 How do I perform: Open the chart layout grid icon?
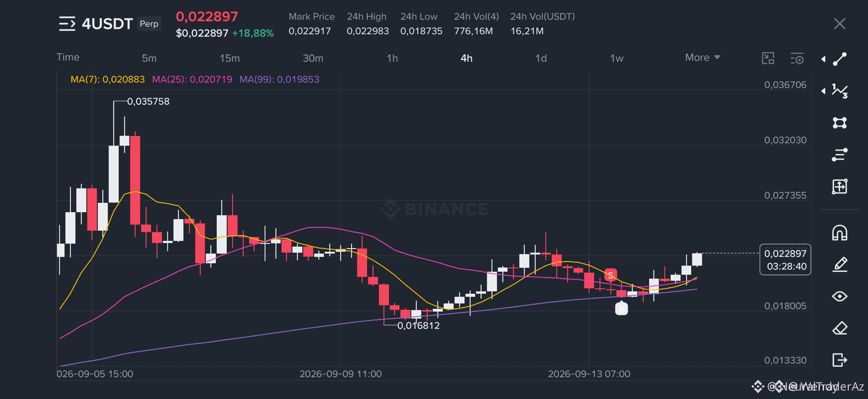tap(768, 58)
